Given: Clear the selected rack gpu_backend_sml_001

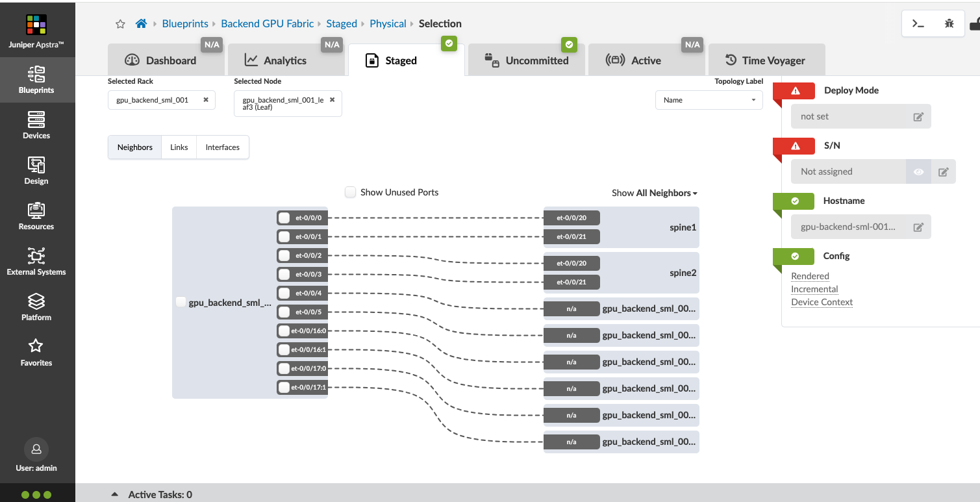Looking at the screenshot, I should click(206, 100).
